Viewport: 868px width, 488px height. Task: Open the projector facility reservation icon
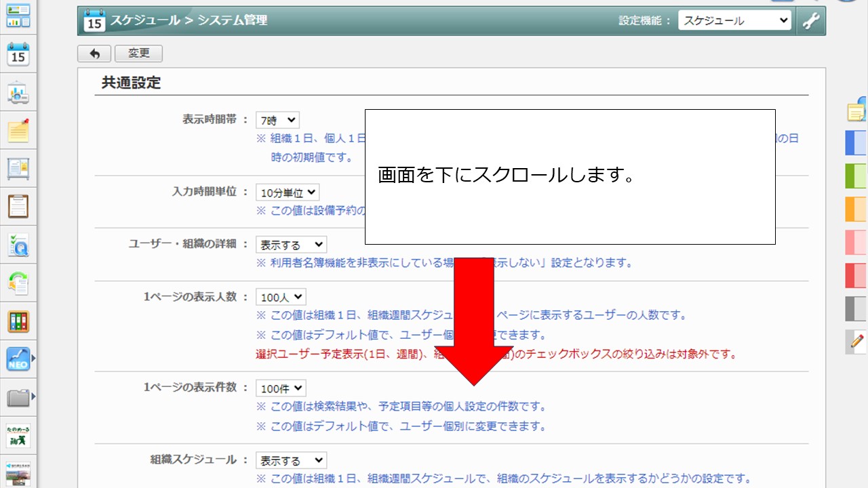point(18,93)
